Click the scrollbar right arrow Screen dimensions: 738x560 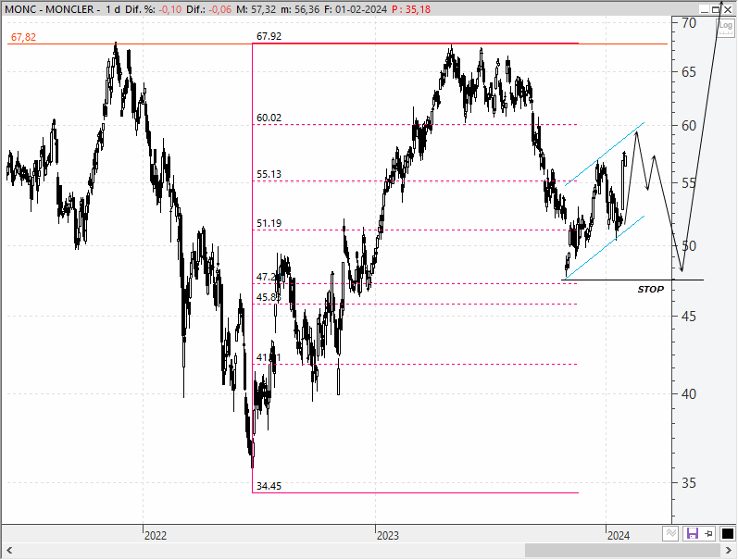[x=730, y=550]
